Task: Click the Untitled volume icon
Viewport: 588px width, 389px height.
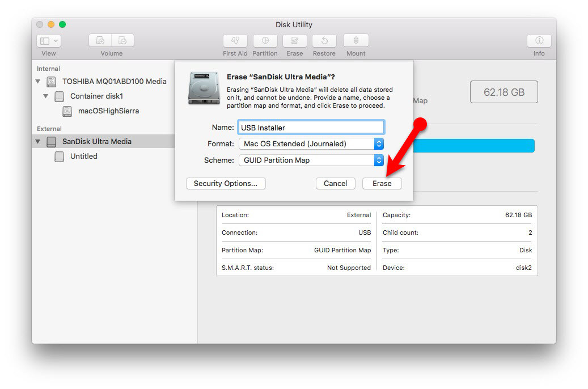Action: (59, 157)
